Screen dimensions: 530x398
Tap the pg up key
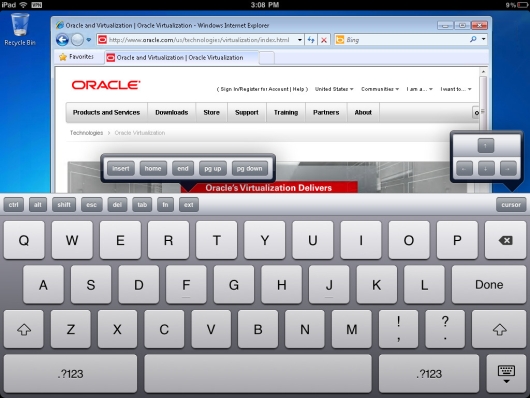pos(213,168)
